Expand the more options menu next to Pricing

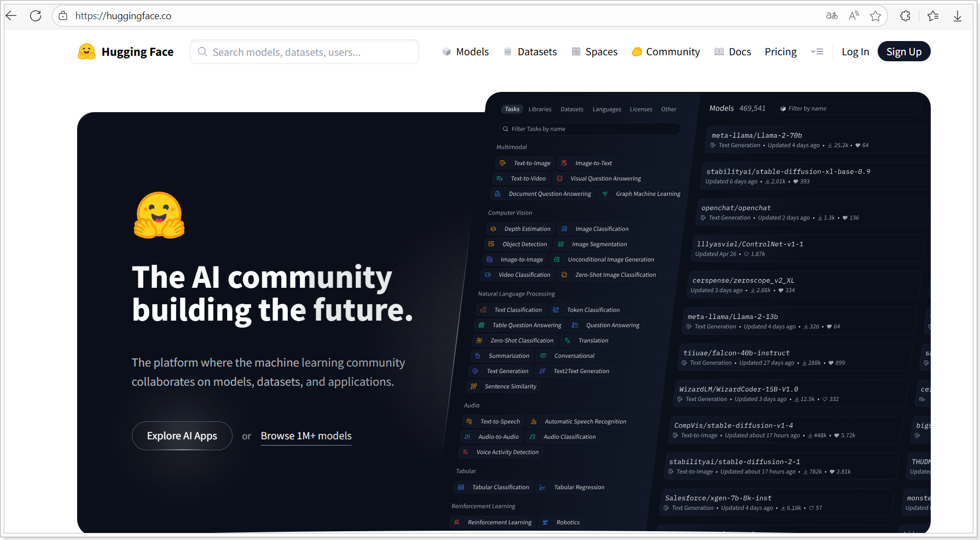point(817,51)
